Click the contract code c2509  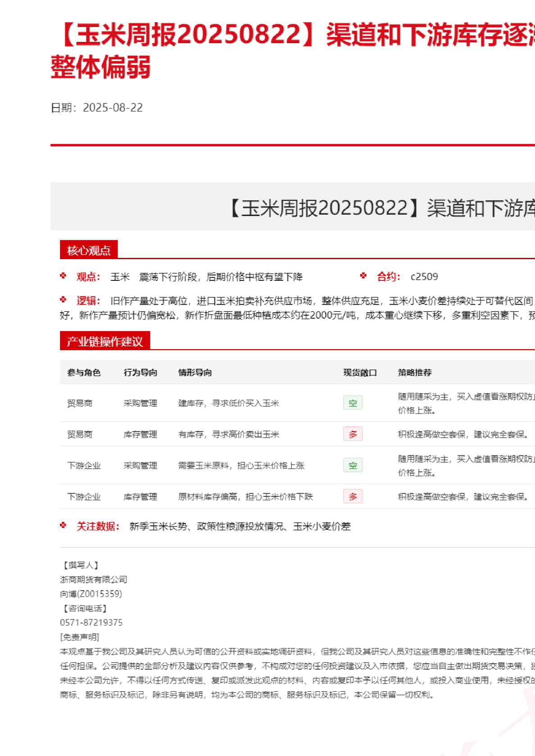tap(424, 276)
